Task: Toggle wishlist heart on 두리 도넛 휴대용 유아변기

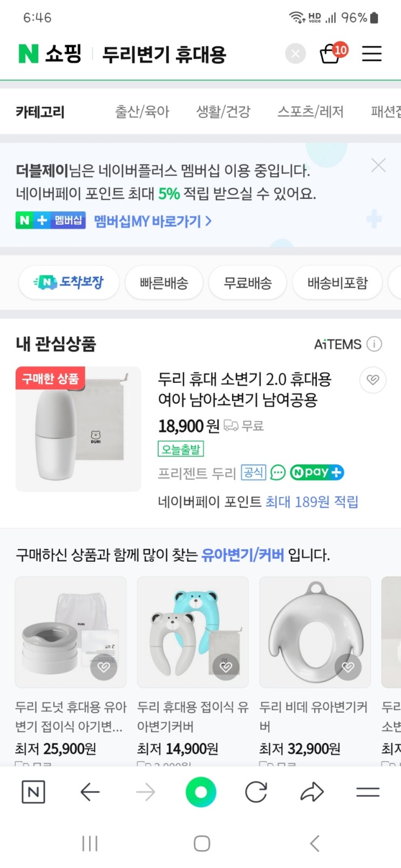Action: (x=103, y=667)
